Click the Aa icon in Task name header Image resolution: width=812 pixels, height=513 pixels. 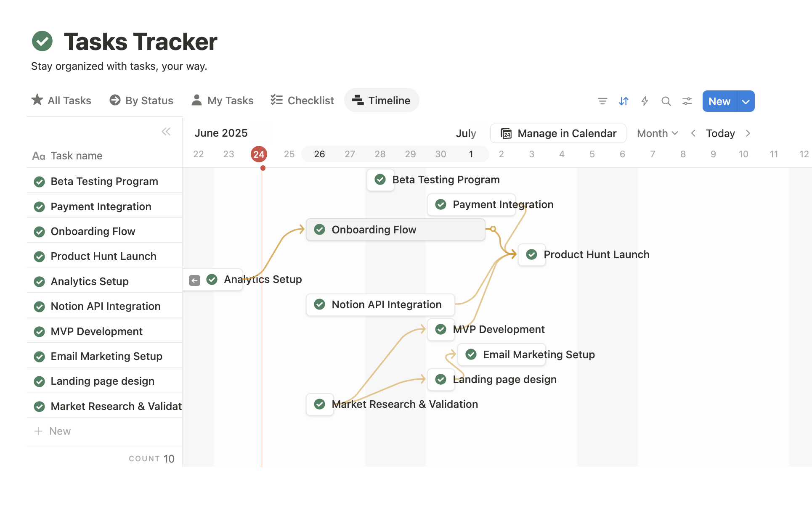tap(39, 156)
